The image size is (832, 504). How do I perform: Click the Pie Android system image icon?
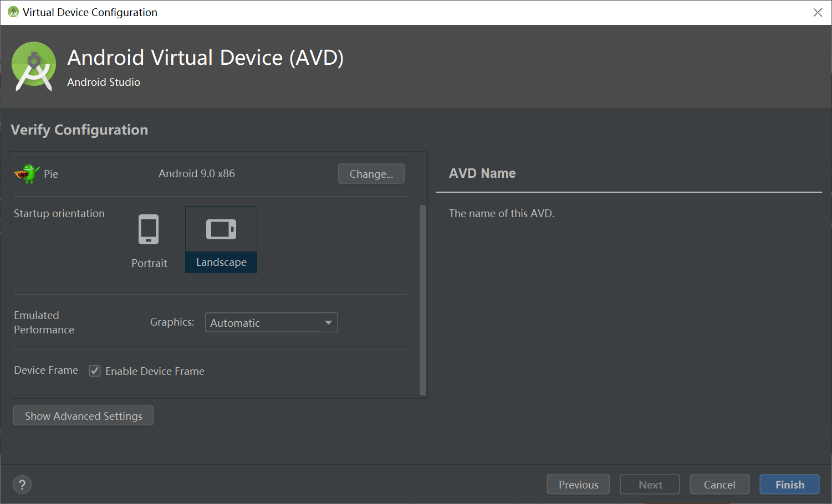coord(27,174)
